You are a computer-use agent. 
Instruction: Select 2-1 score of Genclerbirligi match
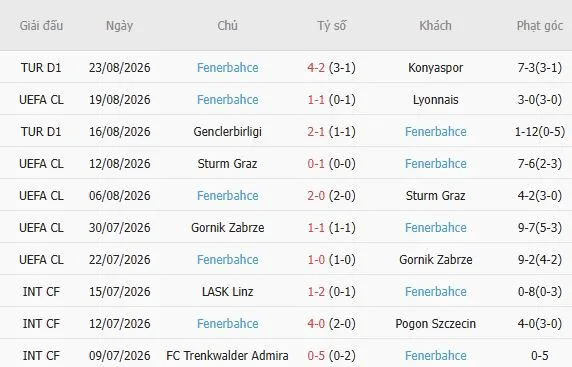coord(316,132)
